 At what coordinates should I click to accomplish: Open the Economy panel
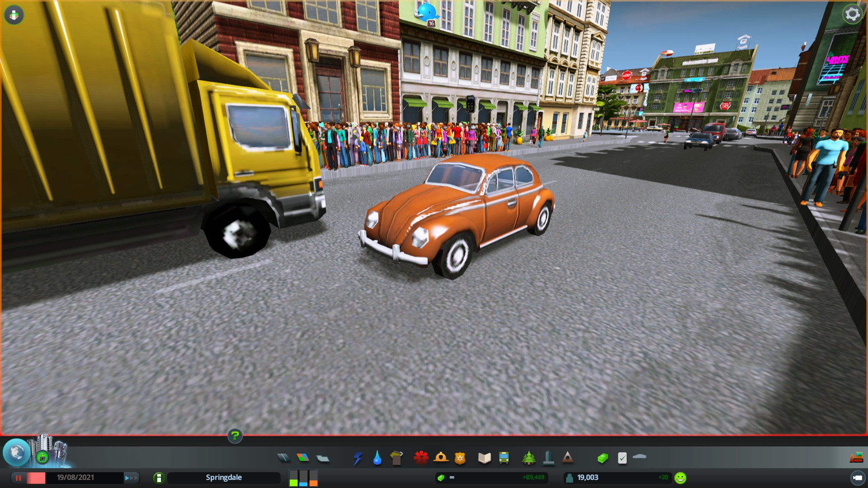(603, 458)
